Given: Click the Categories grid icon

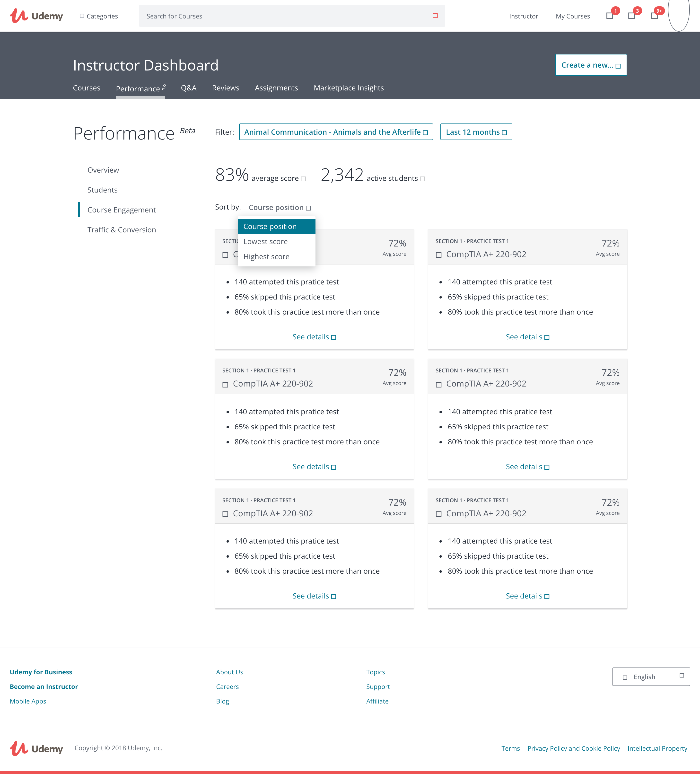Looking at the screenshot, I should [x=82, y=16].
